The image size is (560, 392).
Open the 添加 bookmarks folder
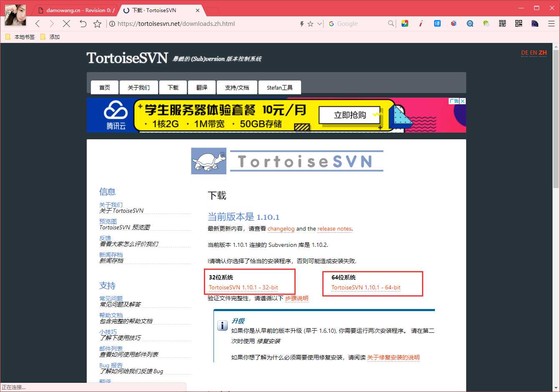coord(50,37)
